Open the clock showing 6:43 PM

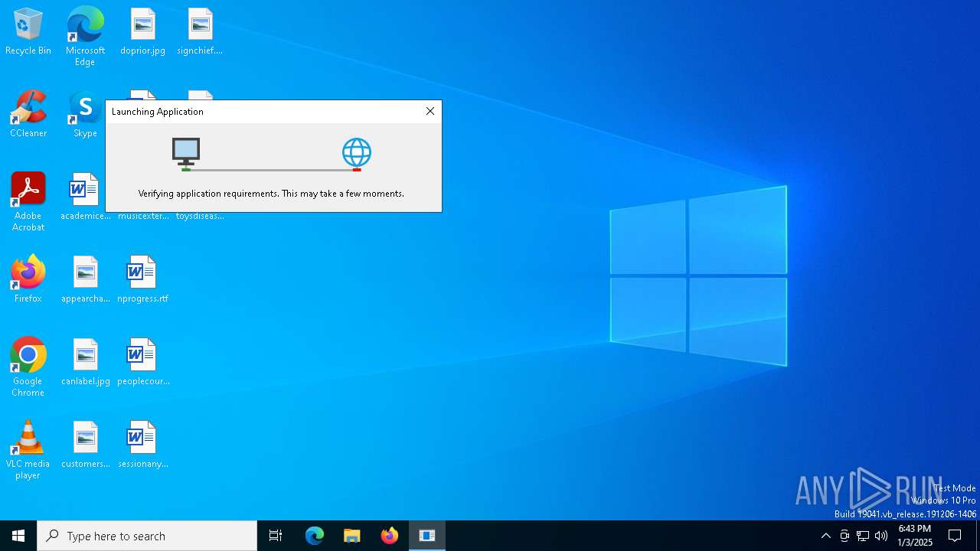coord(915,536)
